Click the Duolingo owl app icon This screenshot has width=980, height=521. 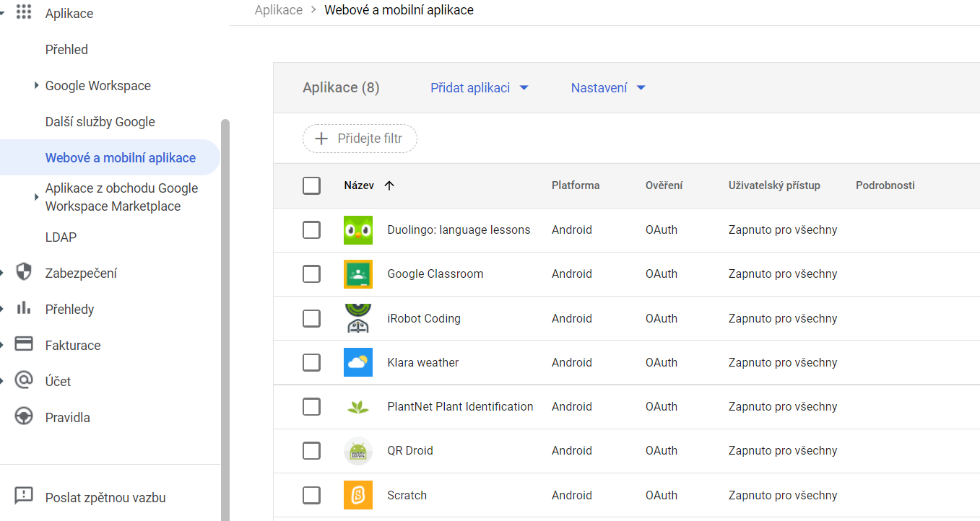[x=357, y=230]
